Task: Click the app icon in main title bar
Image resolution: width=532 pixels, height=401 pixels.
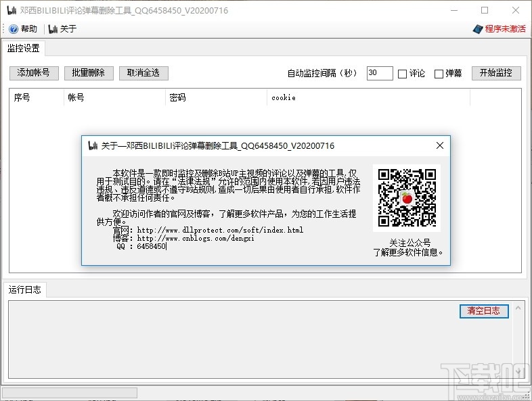Action: [x=12, y=11]
